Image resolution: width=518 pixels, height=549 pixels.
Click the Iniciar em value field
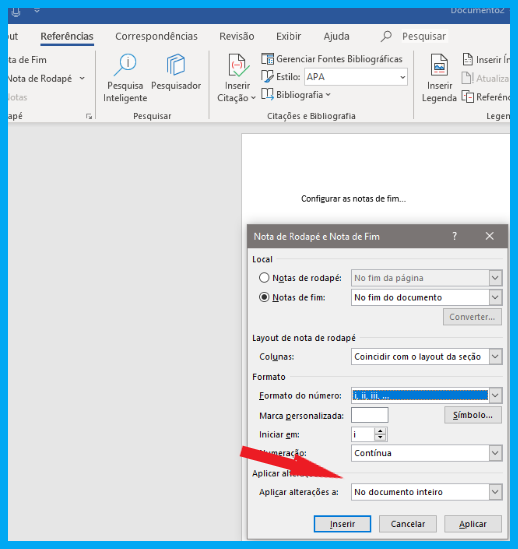363,435
